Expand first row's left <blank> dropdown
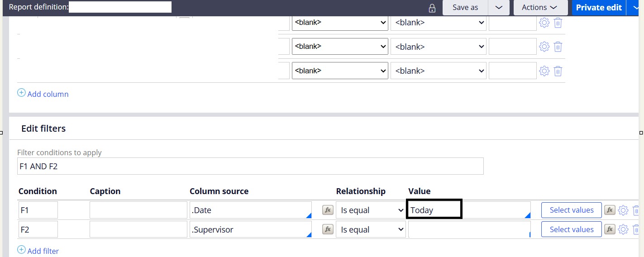 [340, 22]
